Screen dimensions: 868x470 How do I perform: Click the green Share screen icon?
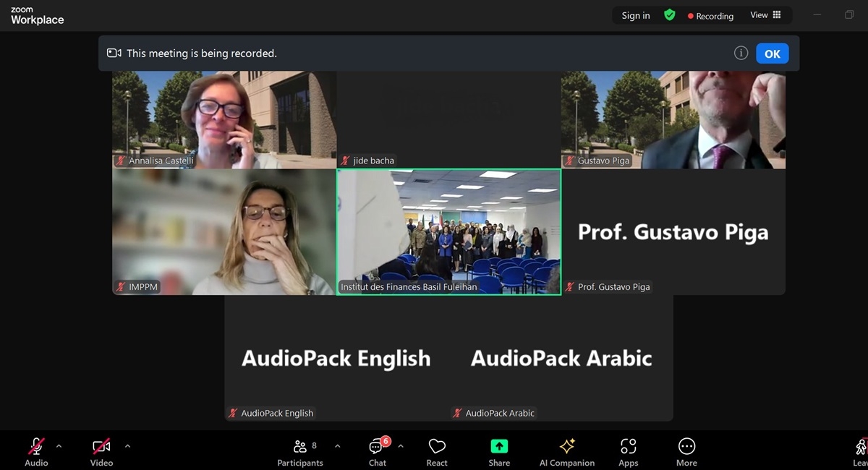[499, 447]
